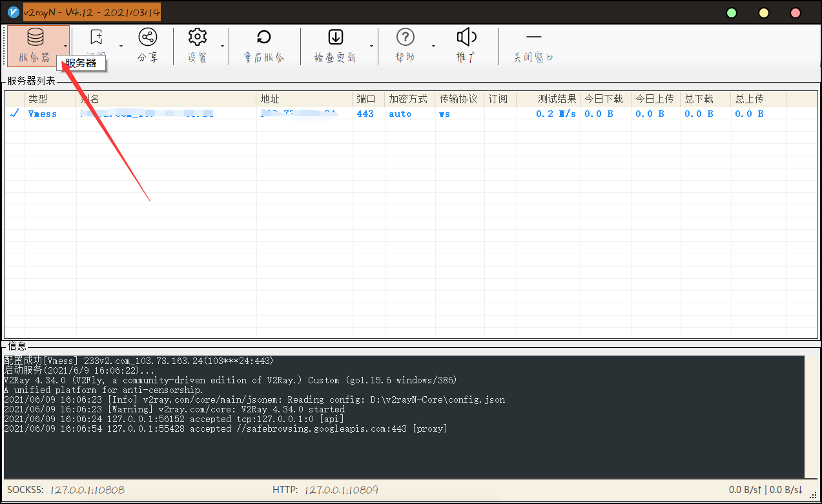
Task: Expand the 设置 dropdown arrow
Action: coord(222,46)
